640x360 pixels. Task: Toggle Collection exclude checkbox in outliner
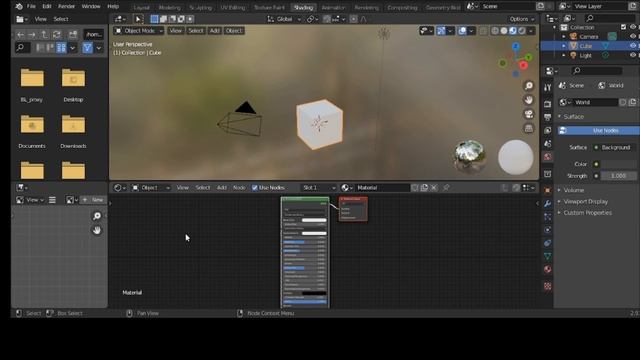point(623,27)
